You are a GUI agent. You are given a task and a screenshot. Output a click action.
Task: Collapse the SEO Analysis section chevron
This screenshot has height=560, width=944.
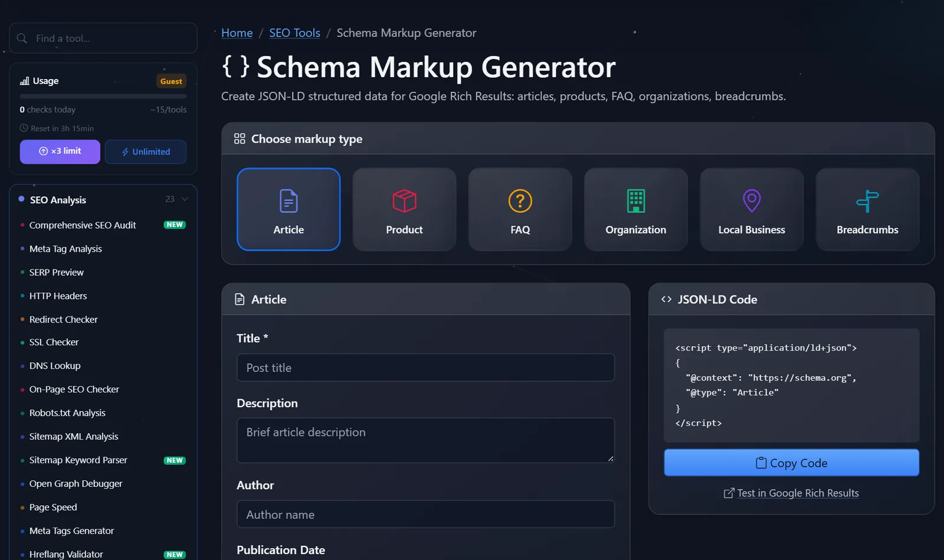pyautogui.click(x=185, y=199)
